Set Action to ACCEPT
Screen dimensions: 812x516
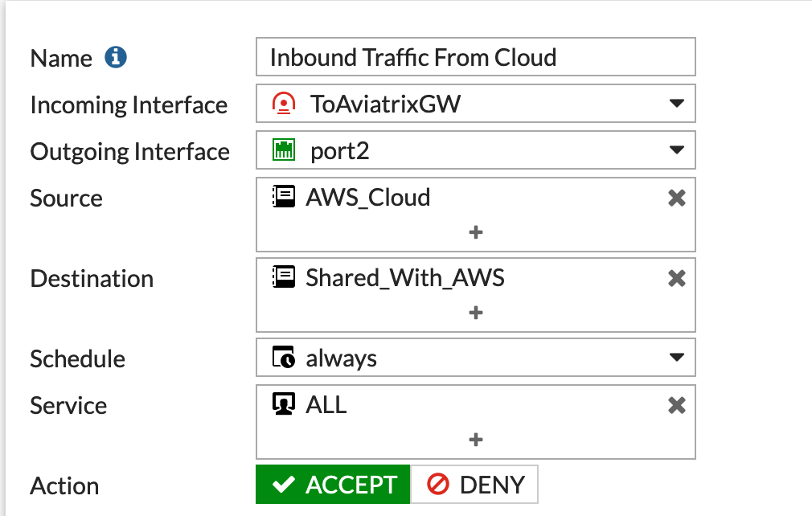pos(333,485)
